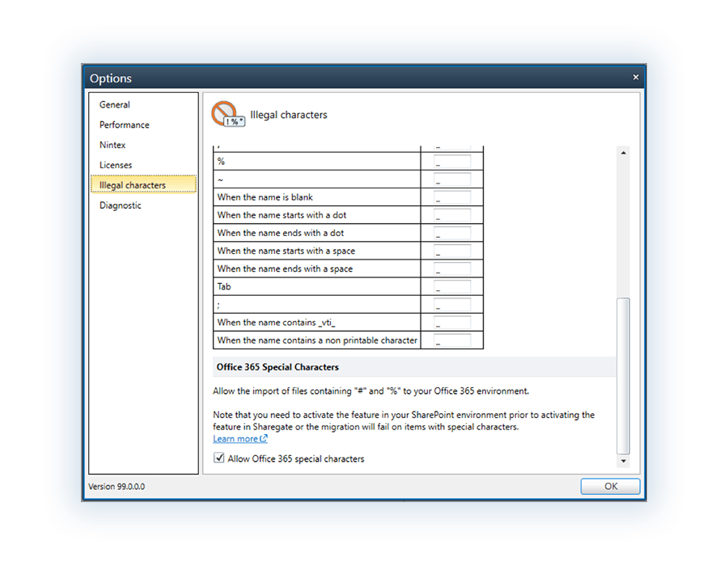The width and height of the screenshot is (728, 566).
Task: Edit replacement field for ~ character
Action: pos(452,179)
